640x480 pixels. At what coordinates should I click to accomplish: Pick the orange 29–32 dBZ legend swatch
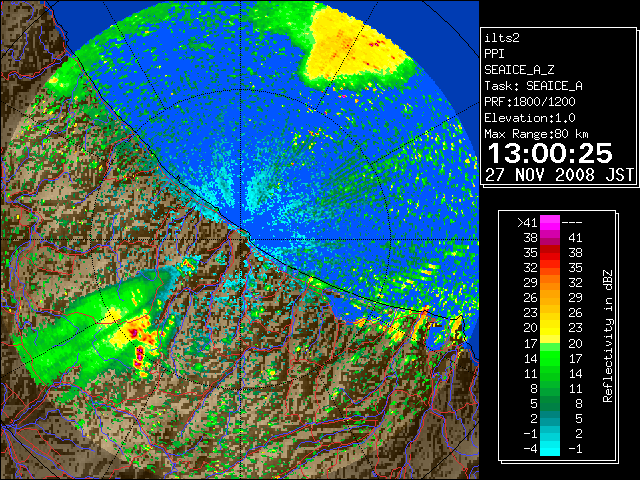click(x=550, y=282)
